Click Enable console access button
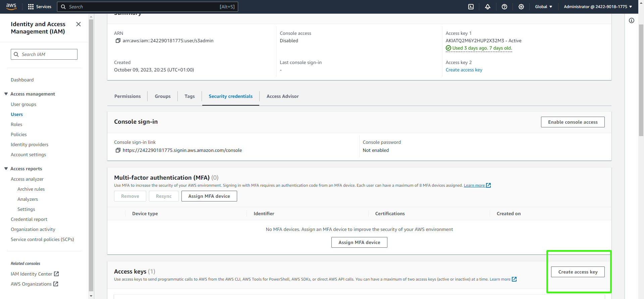Image resolution: width=644 pixels, height=299 pixels. pos(573,122)
